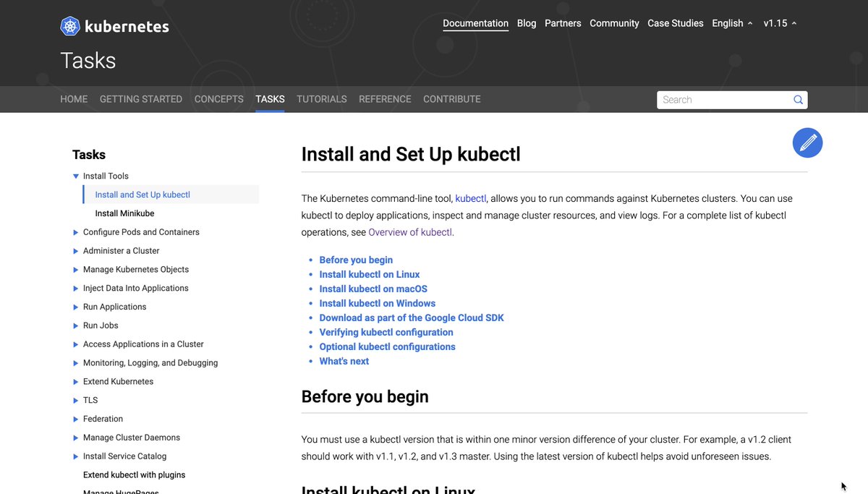Expand Inject Data Into Applications arrow
868x494 pixels.
click(76, 289)
